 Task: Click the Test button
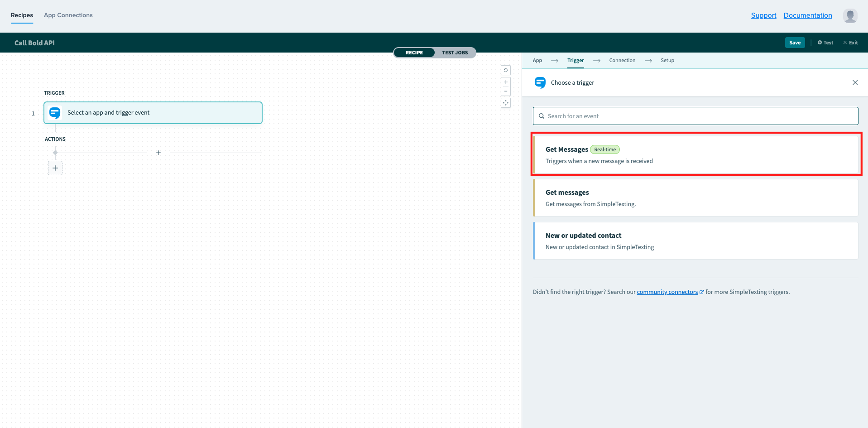825,43
